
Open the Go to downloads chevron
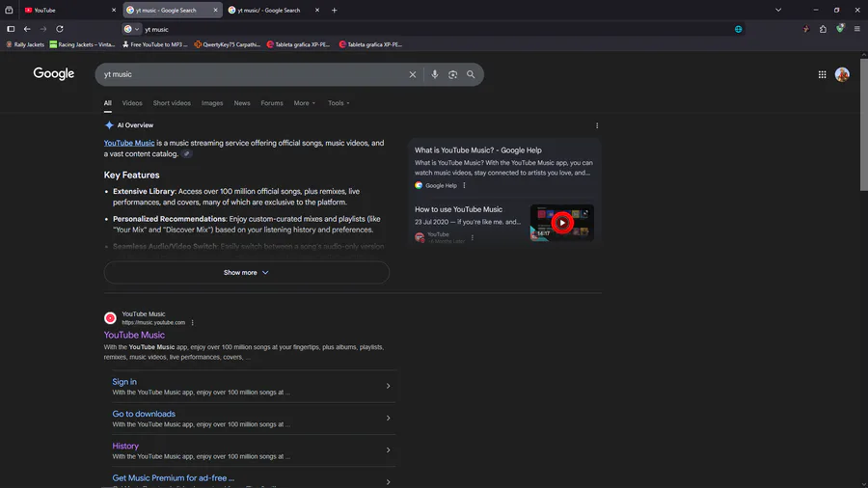point(388,419)
